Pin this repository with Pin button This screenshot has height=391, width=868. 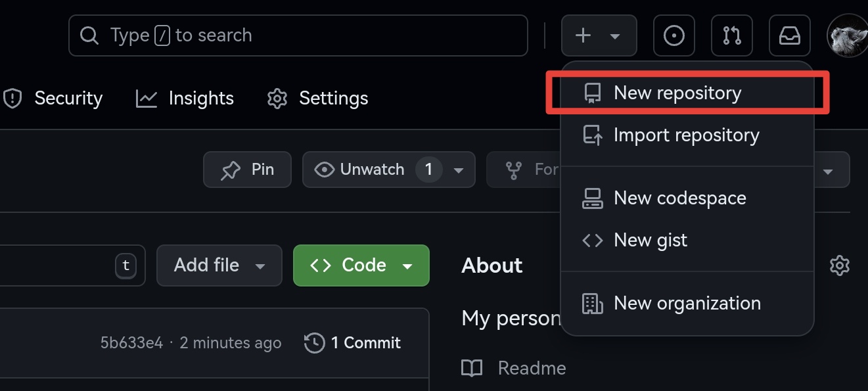[247, 170]
